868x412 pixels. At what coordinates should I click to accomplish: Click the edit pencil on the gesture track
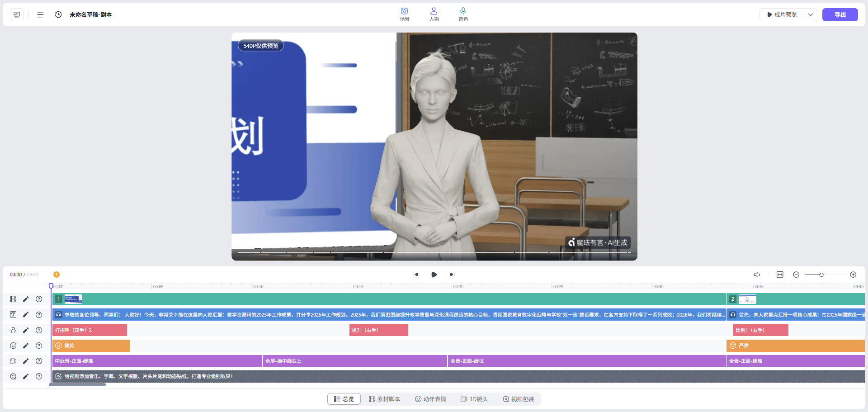coord(26,330)
